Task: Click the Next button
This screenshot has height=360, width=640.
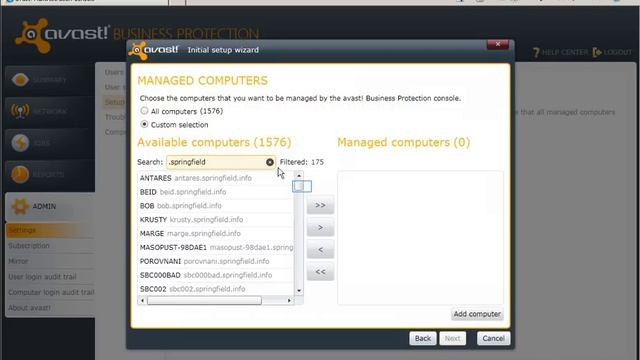Action: pos(453,338)
